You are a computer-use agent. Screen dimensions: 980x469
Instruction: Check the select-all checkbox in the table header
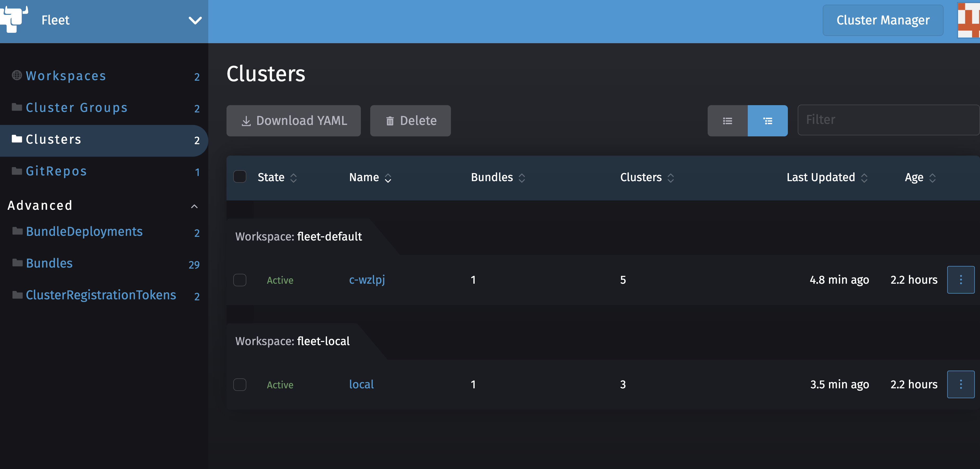click(x=240, y=176)
